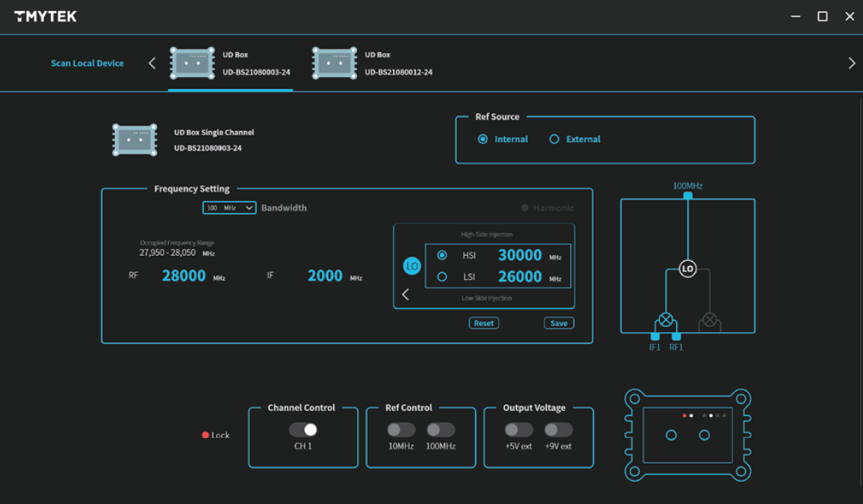
Task: Click the Reset button
Action: (484, 323)
